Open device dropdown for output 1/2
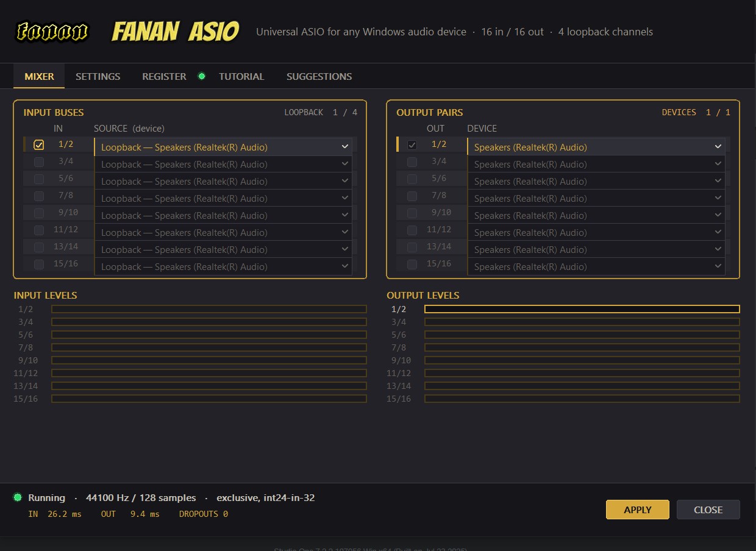This screenshot has height=551, width=756. click(596, 147)
